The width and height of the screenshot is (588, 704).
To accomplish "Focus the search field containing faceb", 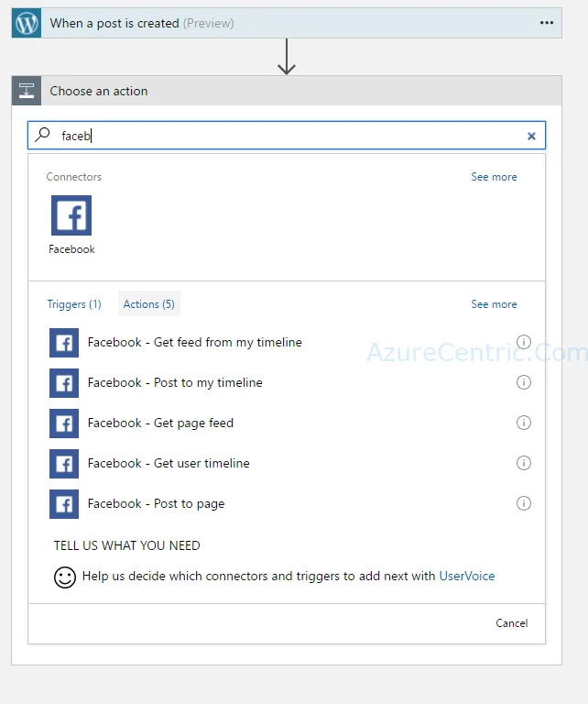I will 287,135.
